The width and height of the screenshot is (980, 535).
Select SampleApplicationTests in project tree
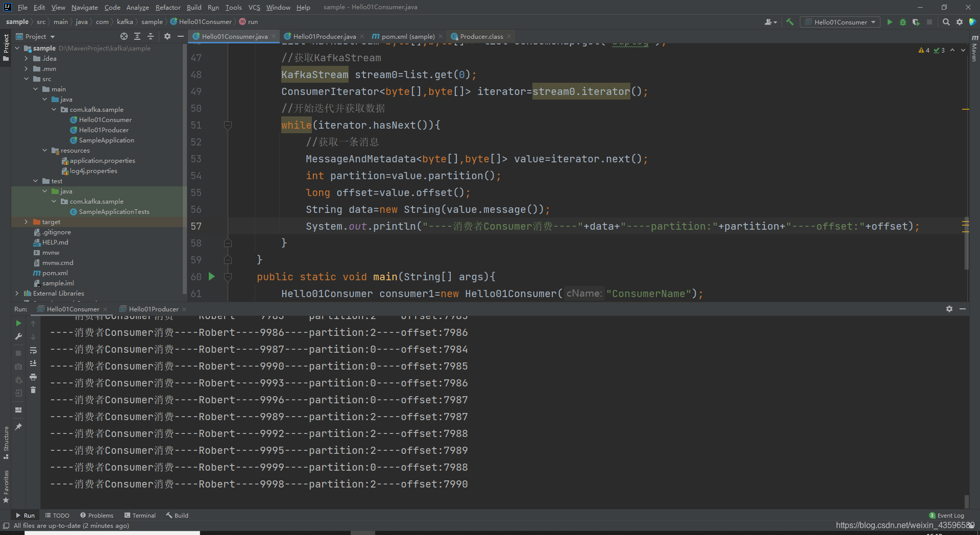[x=114, y=211]
